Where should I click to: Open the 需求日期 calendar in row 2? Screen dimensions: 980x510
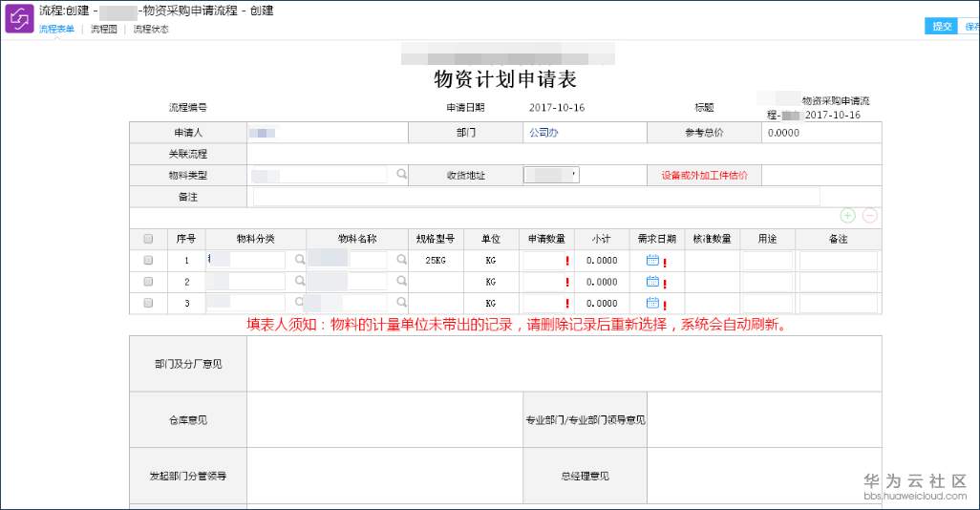pyautogui.click(x=652, y=281)
